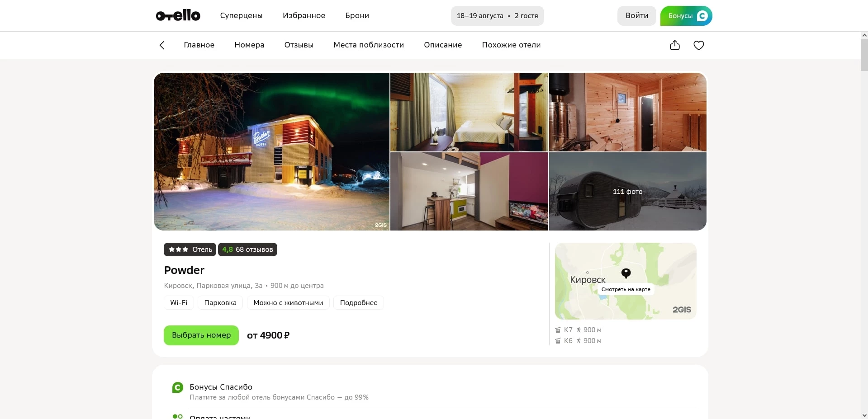Click Смотреть на карте link
Screen dimensions: 868x419
(x=626, y=289)
